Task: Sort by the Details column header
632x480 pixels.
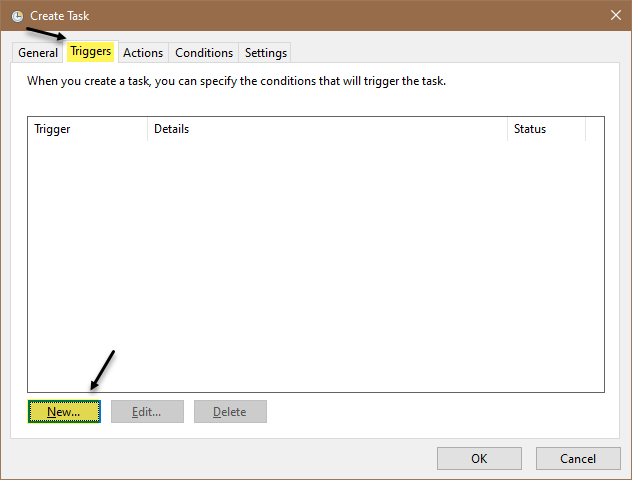Action: [x=327, y=129]
